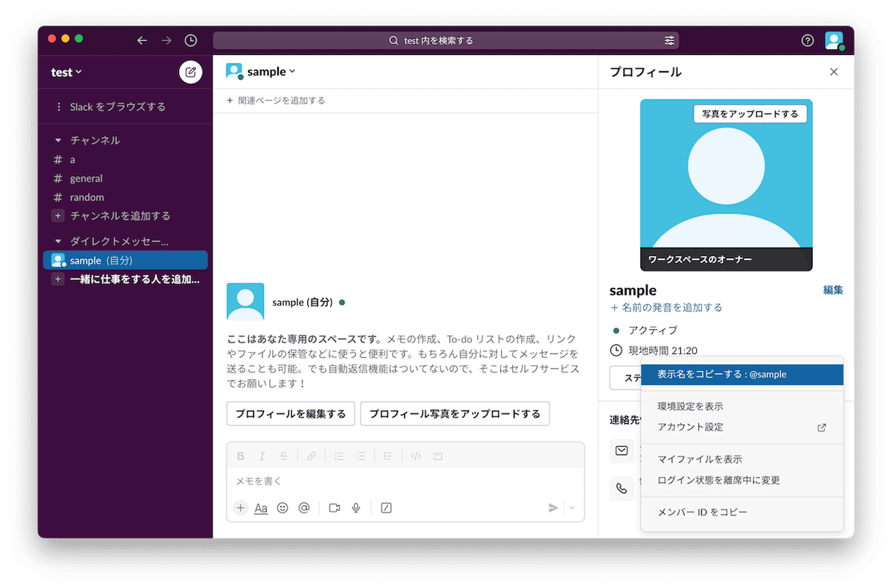
Task: Open the emoji picker
Action: [x=283, y=507]
